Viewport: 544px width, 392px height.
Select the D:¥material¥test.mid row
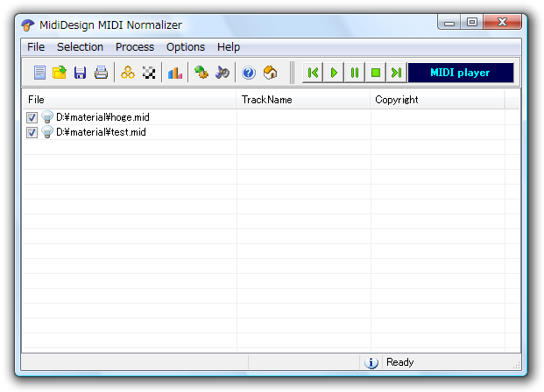[271, 132]
